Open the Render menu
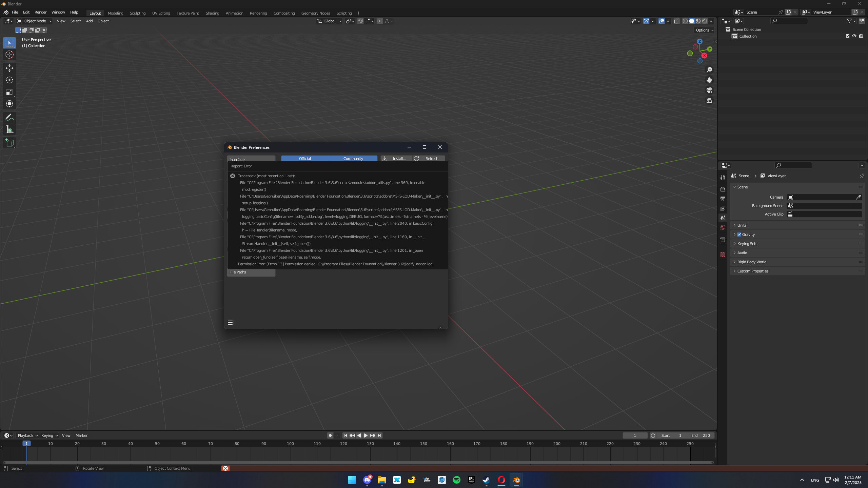868x488 pixels. tap(40, 12)
